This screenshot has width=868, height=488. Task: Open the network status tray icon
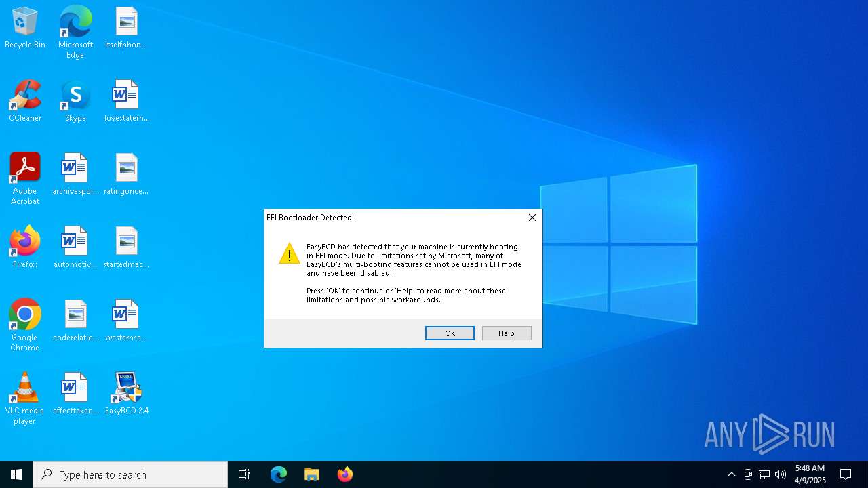(764, 474)
